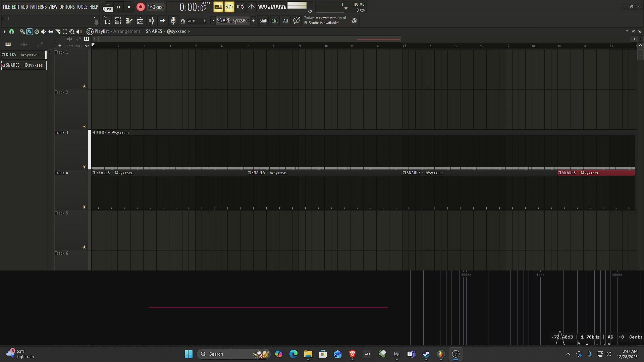Switch to the Slice tool
The image size is (644, 362).
(x=58, y=32)
